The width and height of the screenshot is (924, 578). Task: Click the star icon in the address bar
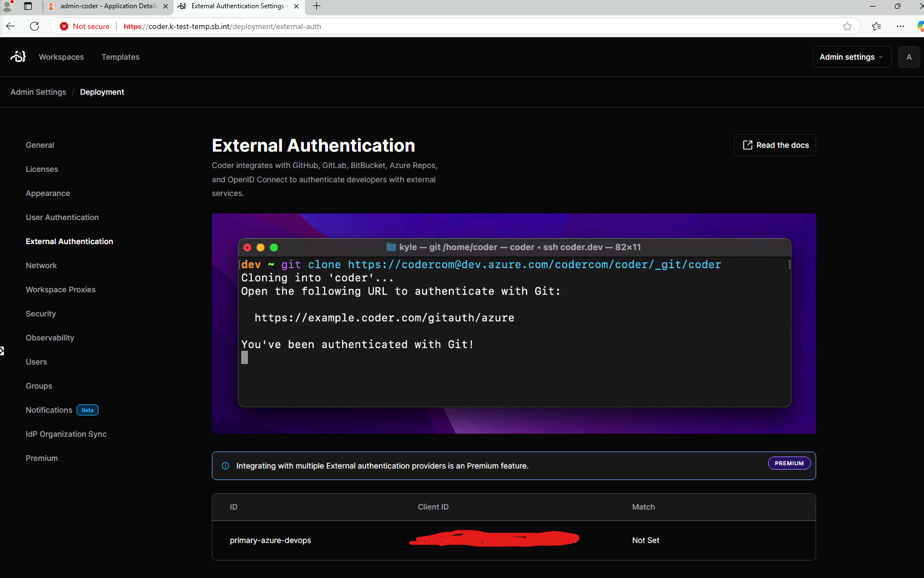(x=847, y=26)
